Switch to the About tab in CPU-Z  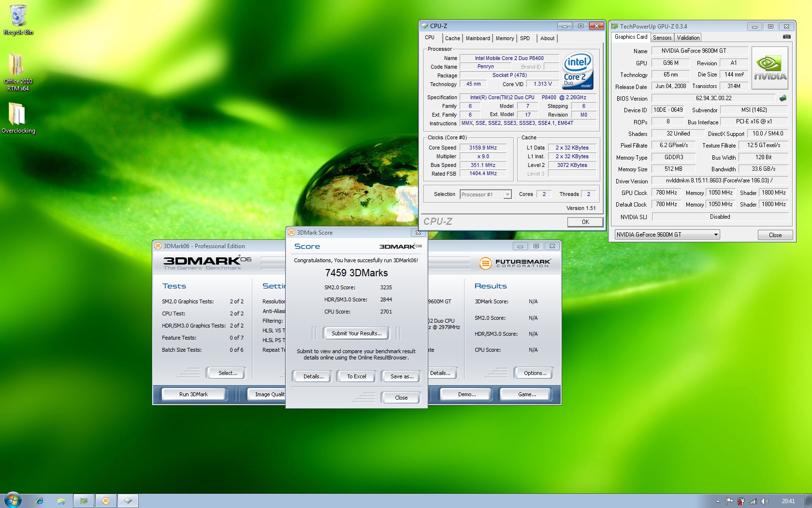point(547,38)
